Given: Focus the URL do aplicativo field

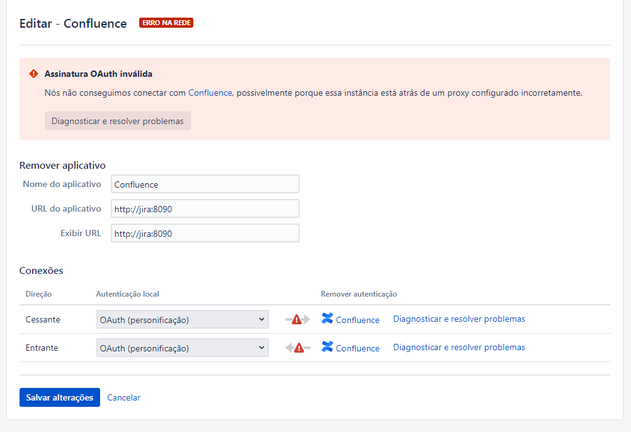Looking at the screenshot, I should 205,209.
